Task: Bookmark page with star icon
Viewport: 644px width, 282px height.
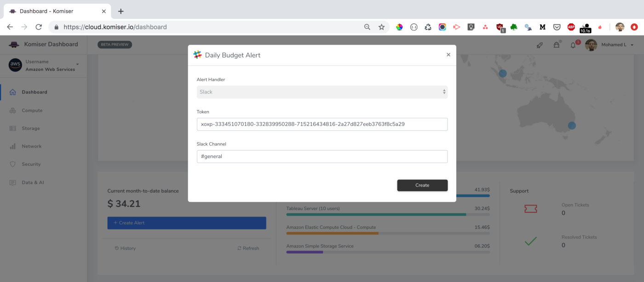Action: pyautogui.click(x=381, y=27)
